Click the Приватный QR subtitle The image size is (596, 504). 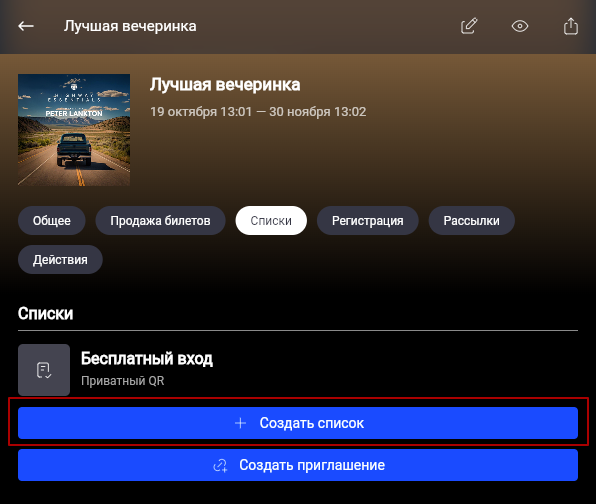coord(123,381)
